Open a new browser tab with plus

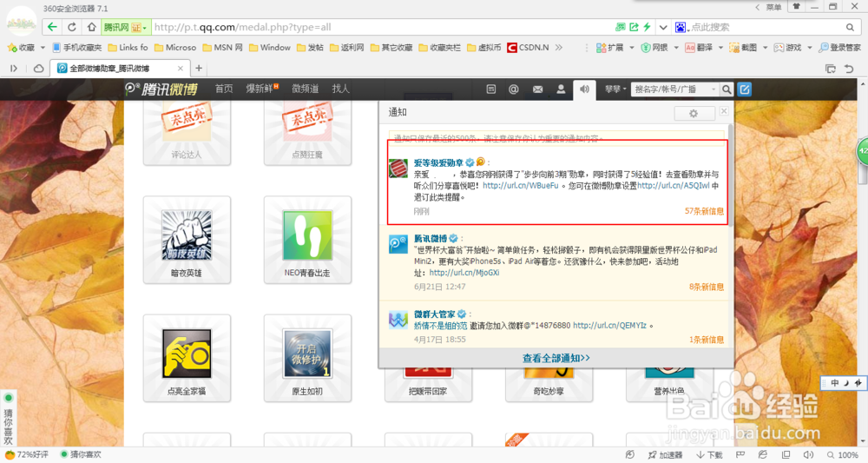click(199, 68)
